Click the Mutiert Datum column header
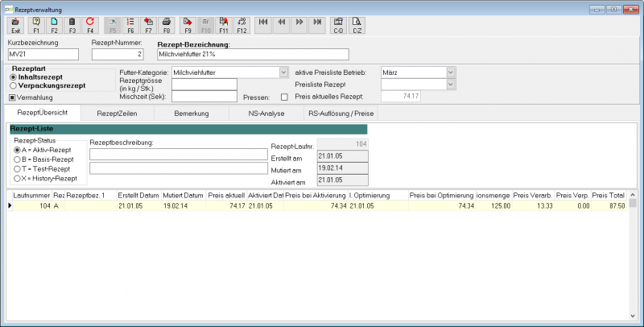 click(x=184, y=196)
